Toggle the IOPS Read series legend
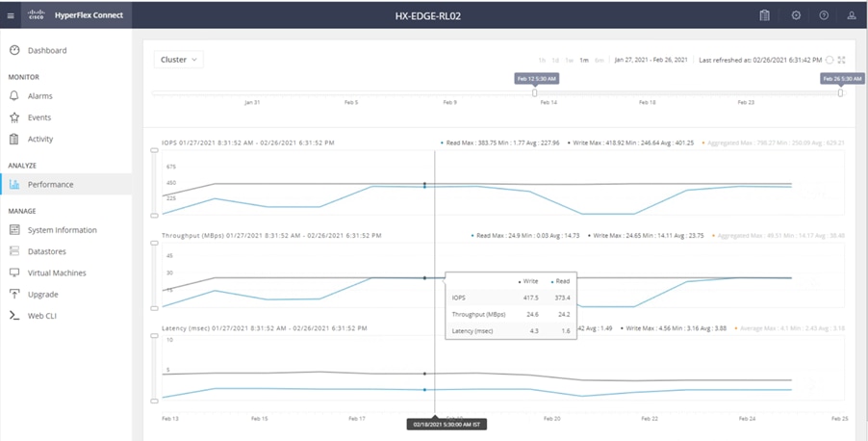Image resolution: width=868 pixels, height=441 pixels. pyautogui.click(x=499, y=143)
